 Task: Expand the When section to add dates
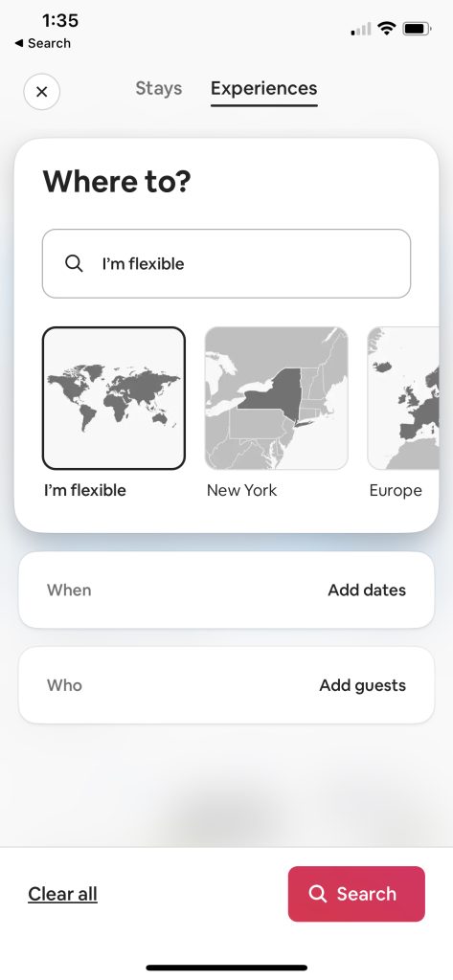click(226, 590)
